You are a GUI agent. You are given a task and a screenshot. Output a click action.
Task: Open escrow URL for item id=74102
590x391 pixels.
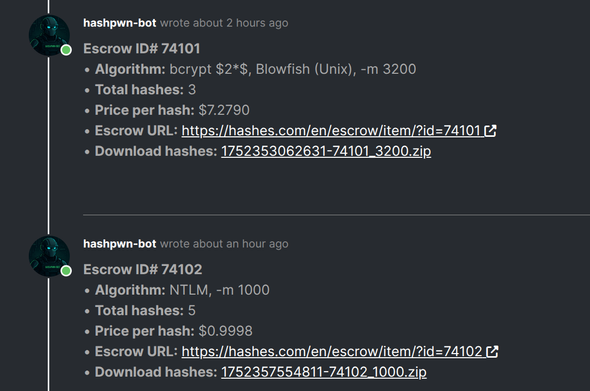[x=333, y=351]
